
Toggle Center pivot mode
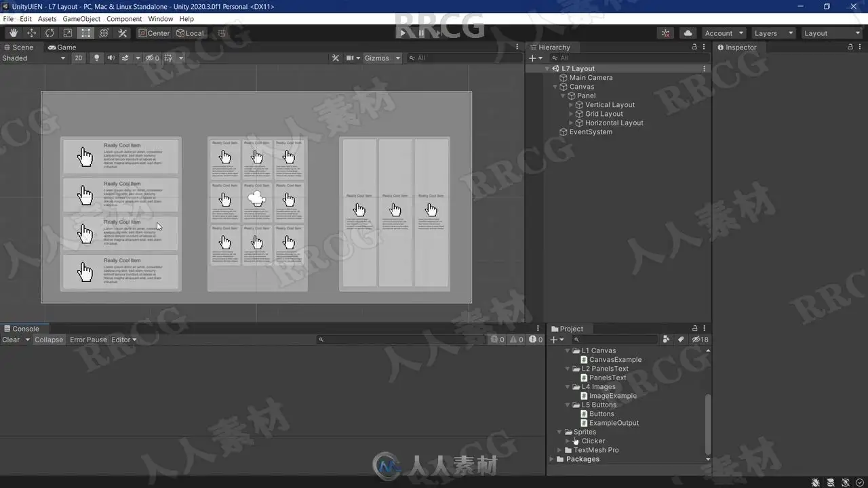[155, 33]
